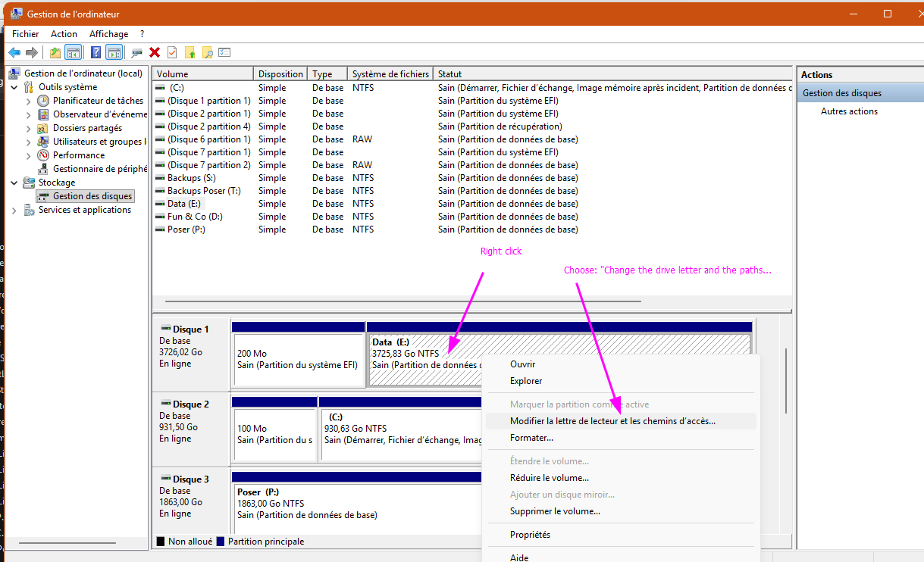Sort by the Système de fichiers column header

(390, 74)
